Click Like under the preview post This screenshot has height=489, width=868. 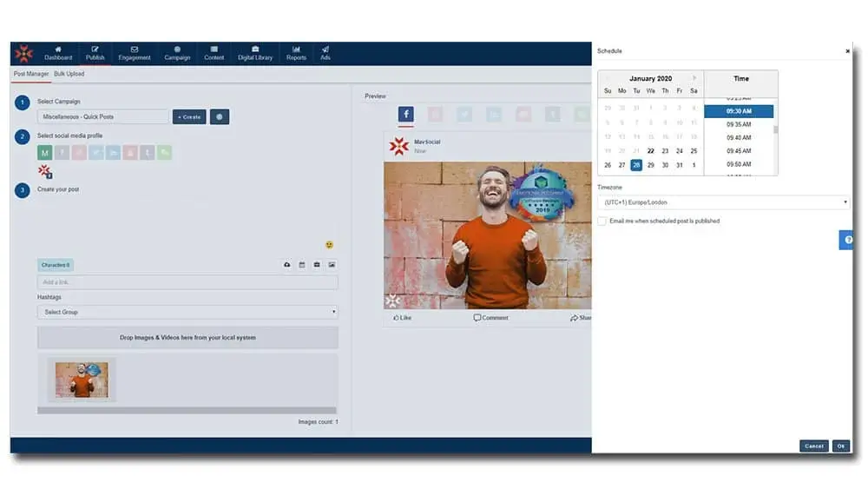[403, 318]
